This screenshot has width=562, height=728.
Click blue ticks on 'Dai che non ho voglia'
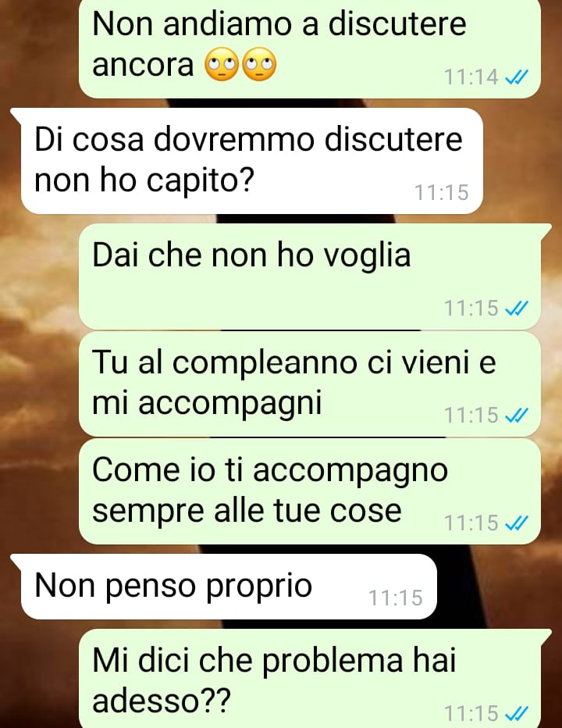(516, 308)
